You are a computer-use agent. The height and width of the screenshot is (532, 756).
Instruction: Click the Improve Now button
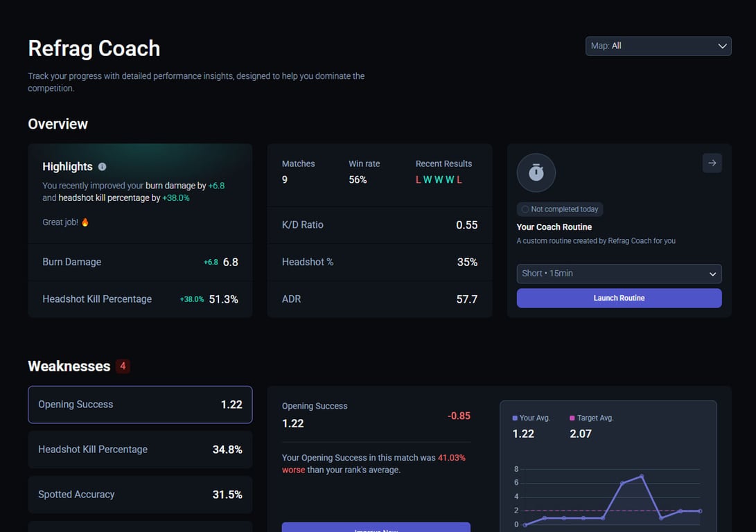(376, 527)
